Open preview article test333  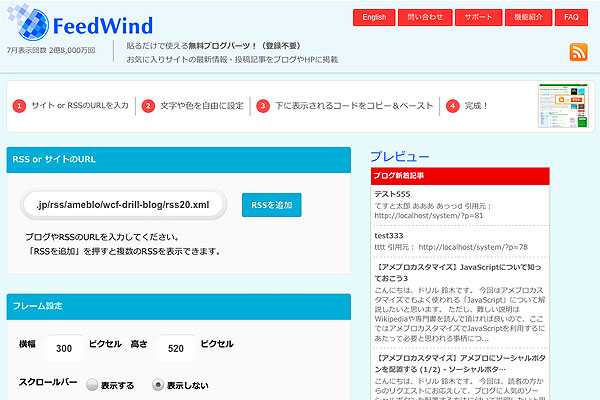click(389, 235)
